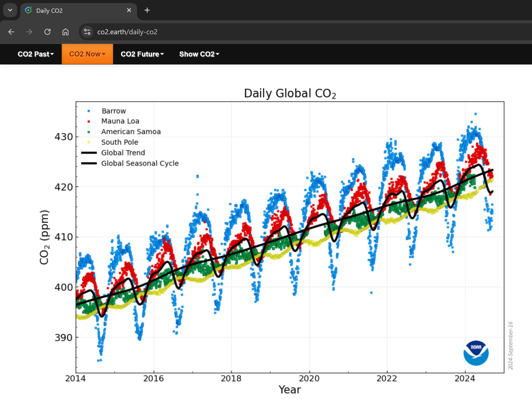
Task: Close the Daily CO2 tab
Action: pos(129,10)
